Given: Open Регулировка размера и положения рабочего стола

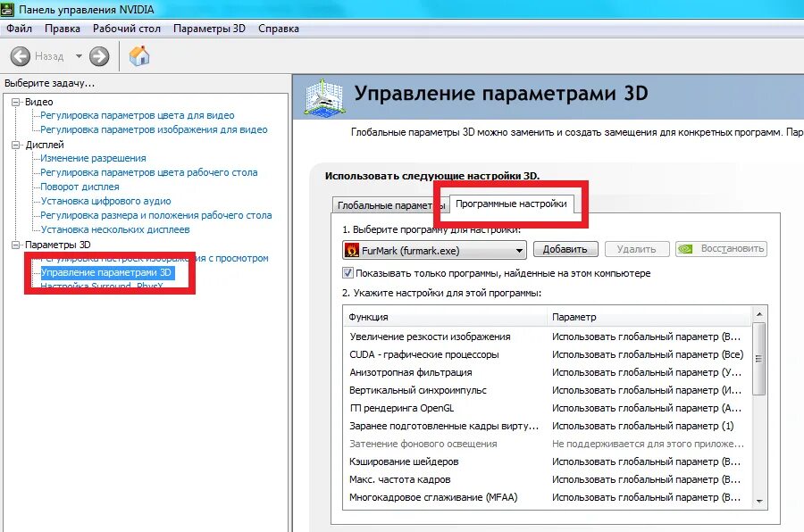Looking at the screenshot, I should (x=155, y=216).
